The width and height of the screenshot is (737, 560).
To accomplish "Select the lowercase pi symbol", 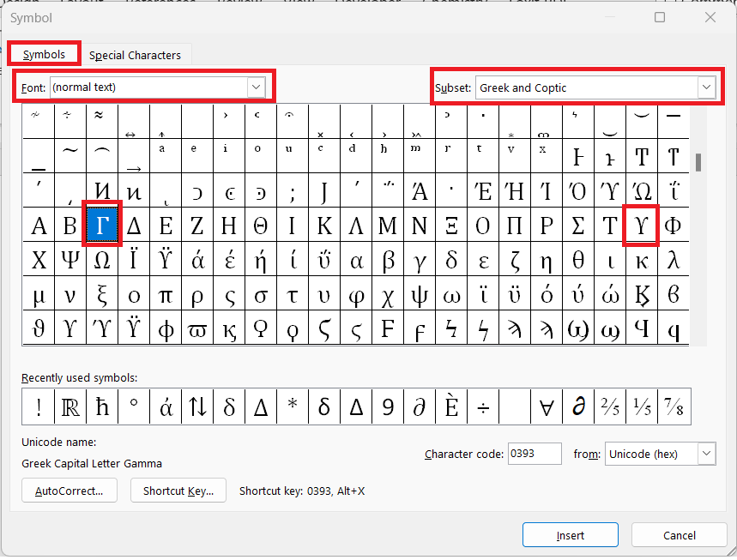I will point(166,293).
